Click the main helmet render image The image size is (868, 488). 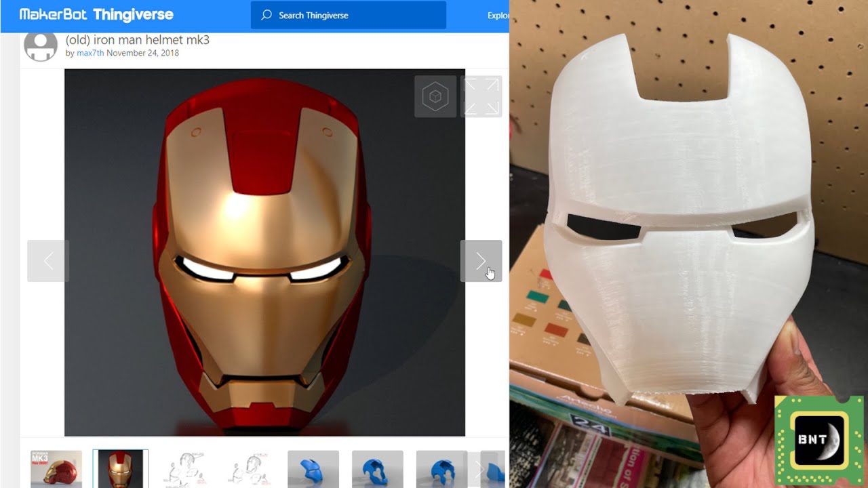coord(264,253)
